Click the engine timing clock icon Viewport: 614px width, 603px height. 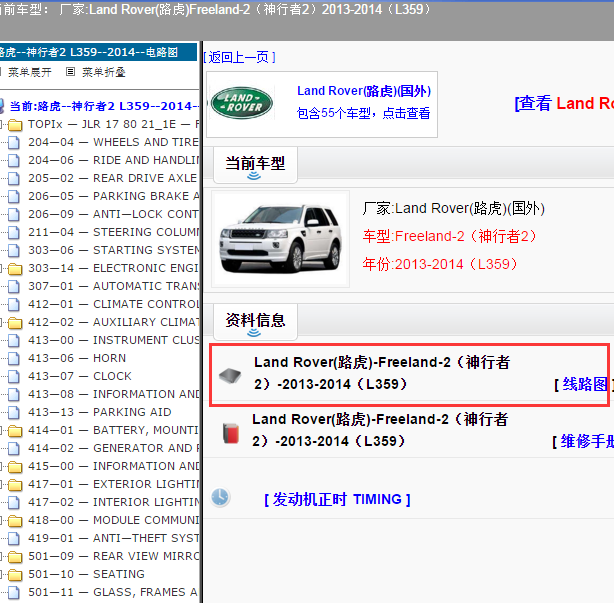[x=220, y=497]
